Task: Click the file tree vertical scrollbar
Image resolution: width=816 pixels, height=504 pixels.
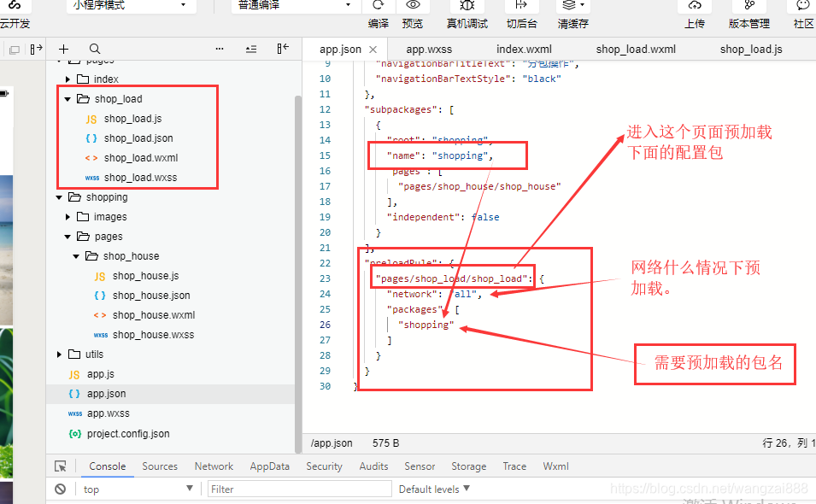Action: pos(298,273)
